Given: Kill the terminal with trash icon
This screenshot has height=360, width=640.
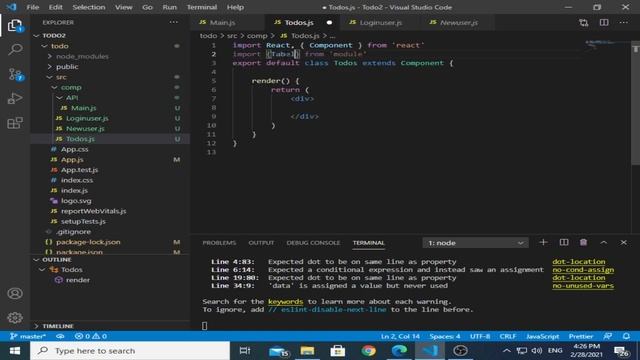Looking at the screenshot, I should (x=583, y=242).
